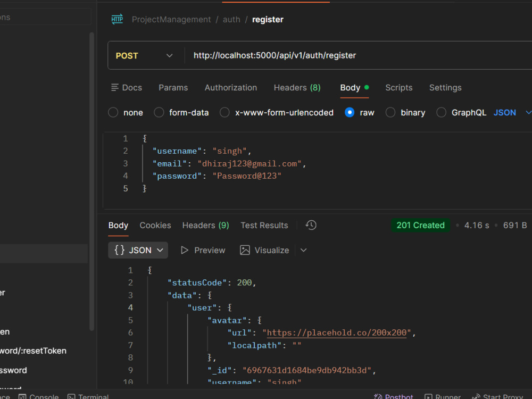Select the none body type radio
Viewport: 532px width, 399px height.
tap(113, 112)
